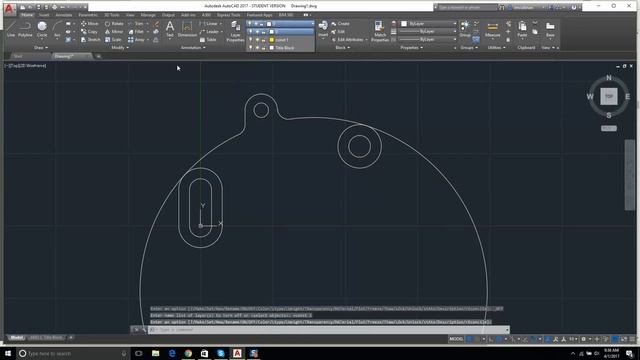Activate the Mirror modify tool
Screen dimensions: 640x360
[x=114, y=31]
